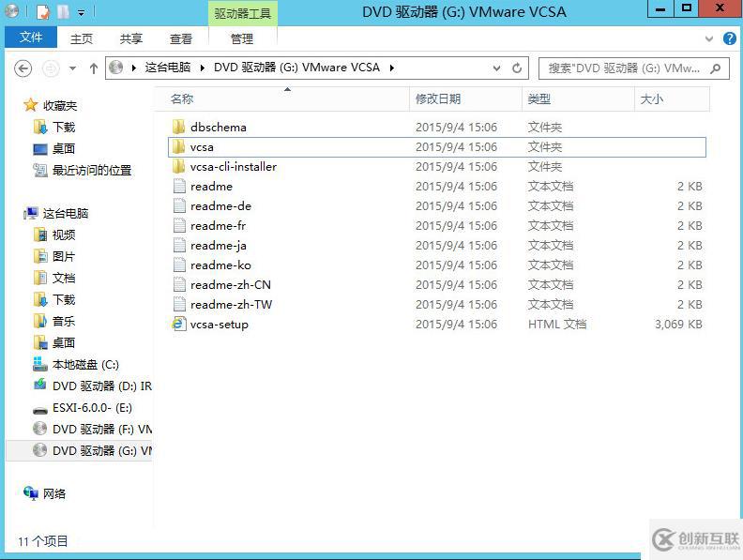Click the Back navigation arrow

tap(23, 68)
